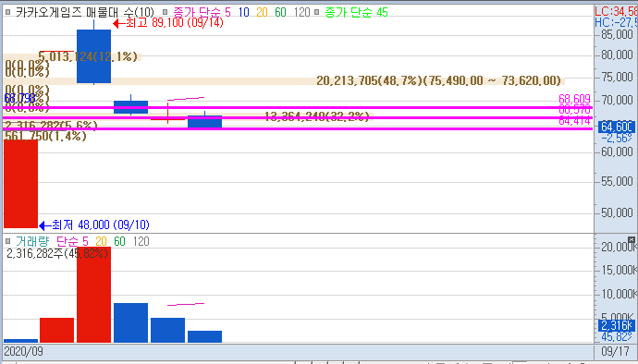Click the blue HC:-27.5 value at top right
This screenshot has width=638, height=364.
click(x=616, y=22)
